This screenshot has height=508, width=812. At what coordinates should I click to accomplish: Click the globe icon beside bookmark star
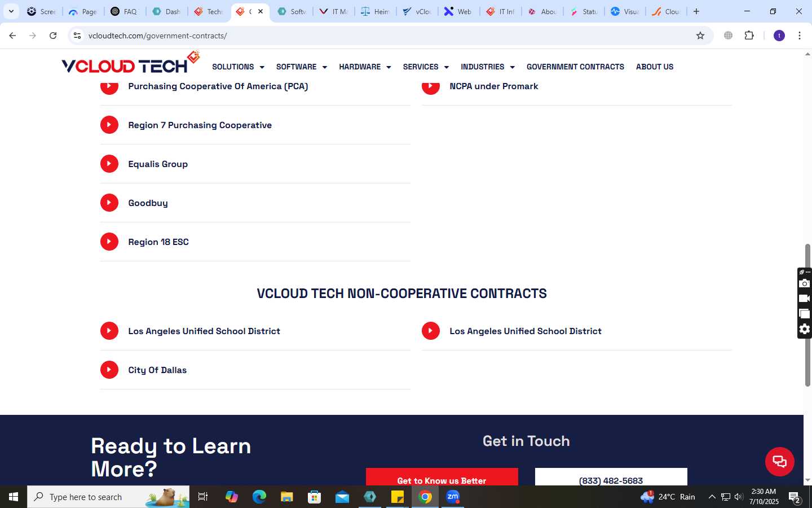(729, 36)
